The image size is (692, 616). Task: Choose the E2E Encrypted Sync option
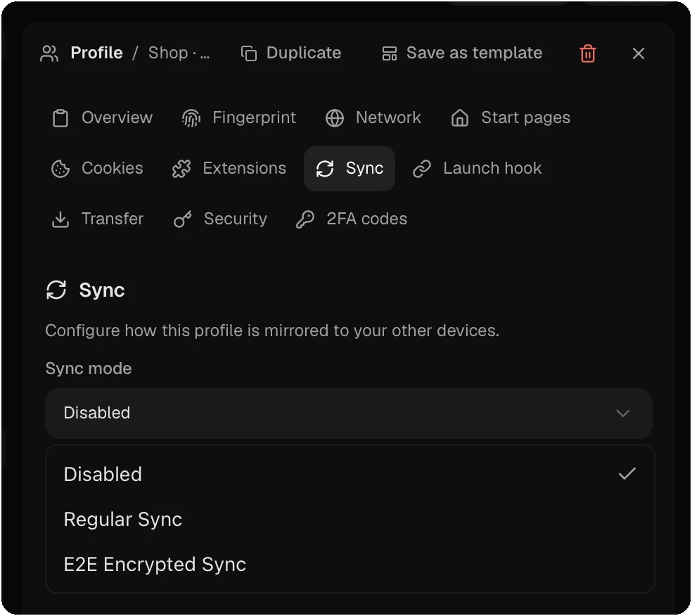[350, 565]
